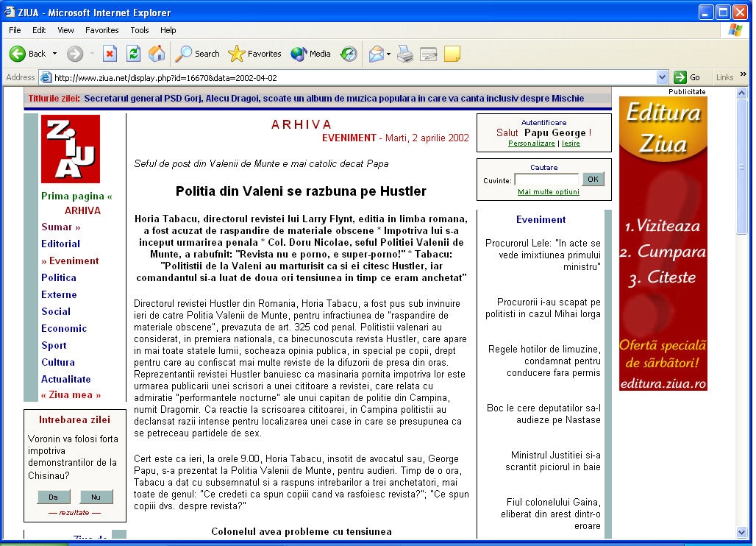Click the Personalizare link
Image resolution: width=756 pixels, height=546 pixels.
(x=531, y=143)
